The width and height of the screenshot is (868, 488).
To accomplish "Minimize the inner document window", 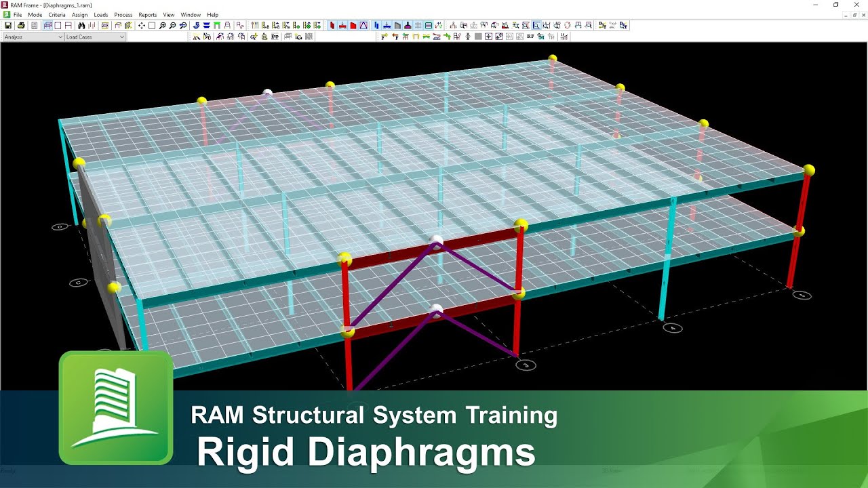I will [x=846, y=15].
